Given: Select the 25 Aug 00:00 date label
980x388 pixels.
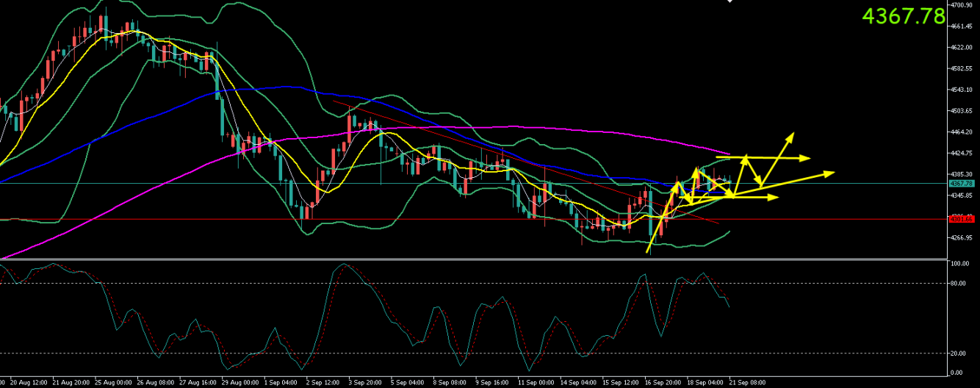Looking at the screenshot, I should (115, 383).
